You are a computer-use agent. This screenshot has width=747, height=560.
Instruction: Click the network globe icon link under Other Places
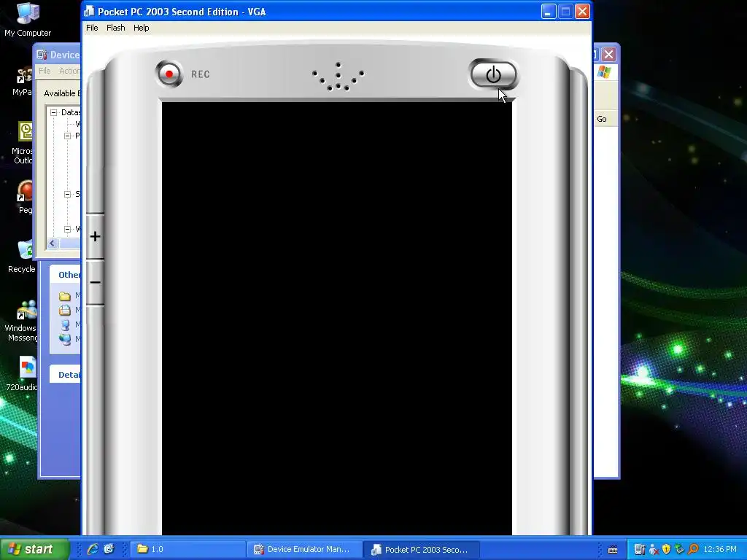[x=65, y=340]
